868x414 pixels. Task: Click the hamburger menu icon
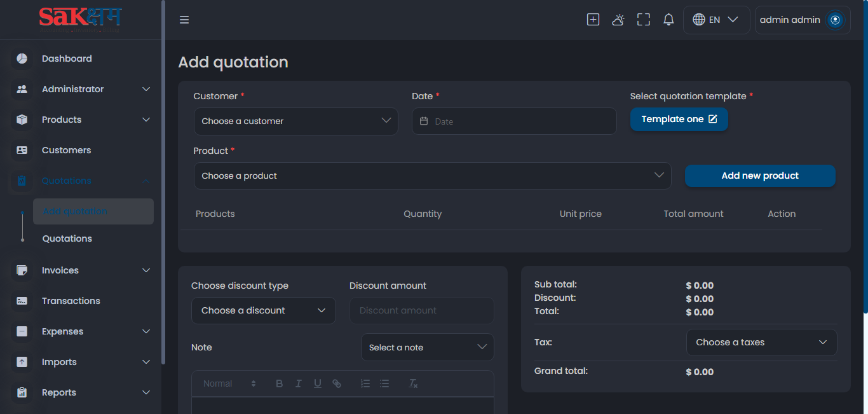pyautogui.click(x=184, y=20)
